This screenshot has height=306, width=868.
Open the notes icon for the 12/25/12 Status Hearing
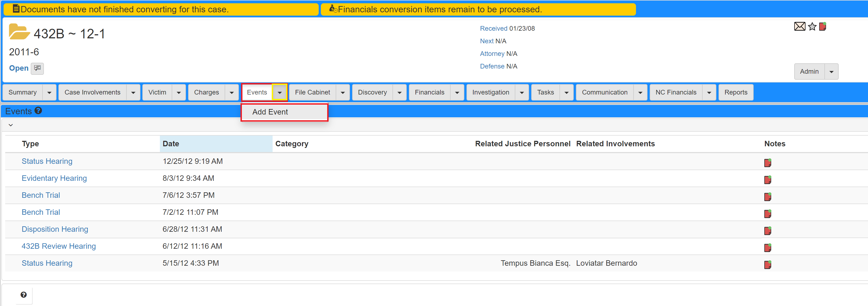pyautogui.click(x=768, y=163)
